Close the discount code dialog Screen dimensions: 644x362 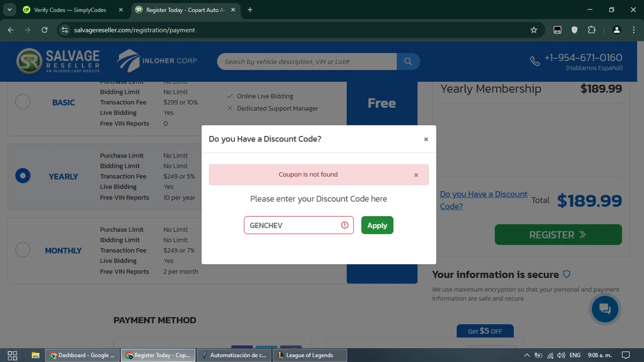(x=426, y=139)
